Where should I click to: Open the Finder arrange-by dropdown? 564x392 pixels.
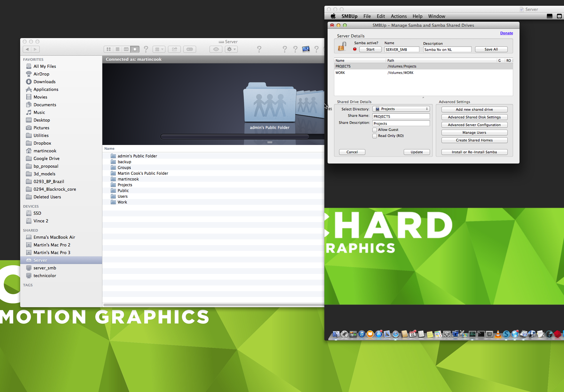point(159,49)
